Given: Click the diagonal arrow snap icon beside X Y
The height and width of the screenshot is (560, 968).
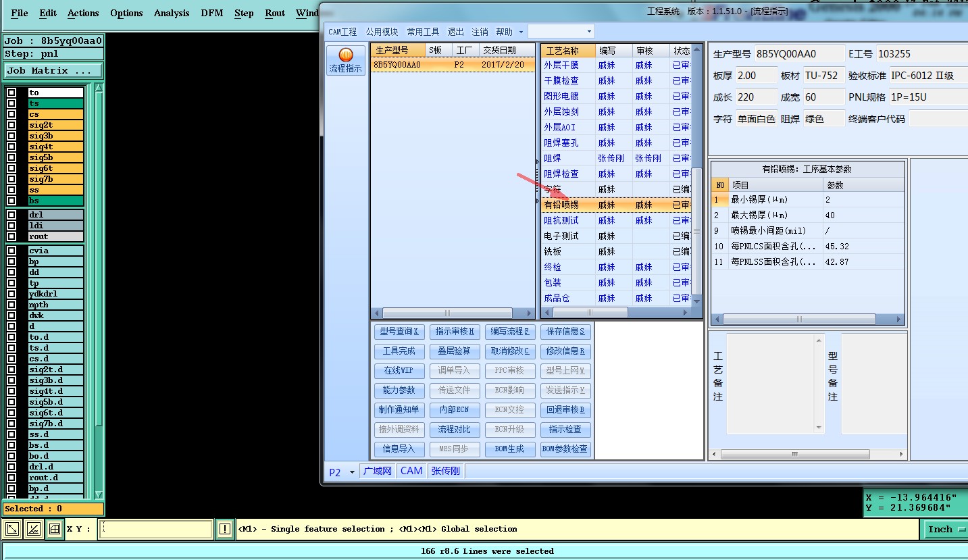Looking at the screenshot, I should pos(11,529).
